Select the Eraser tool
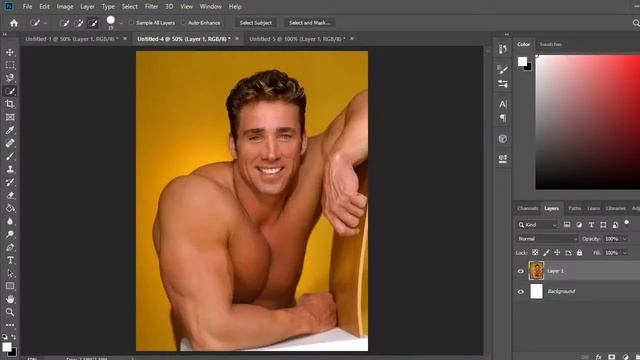 point(10,196)
